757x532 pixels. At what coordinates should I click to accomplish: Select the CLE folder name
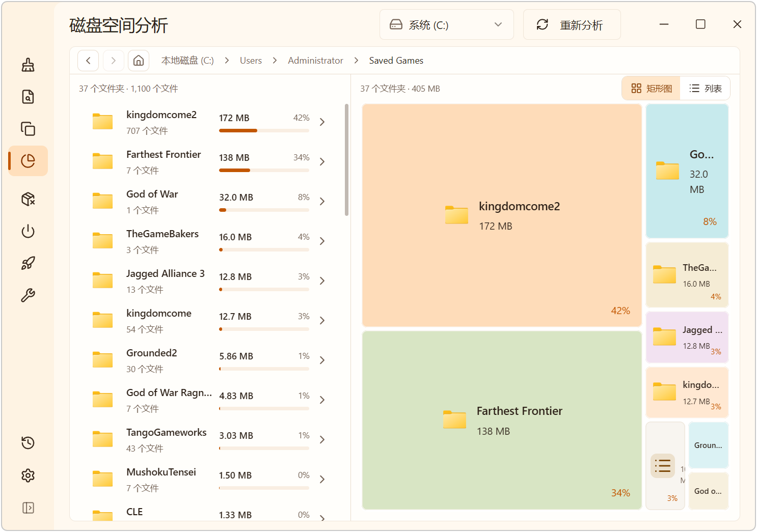tap(134, 512)
